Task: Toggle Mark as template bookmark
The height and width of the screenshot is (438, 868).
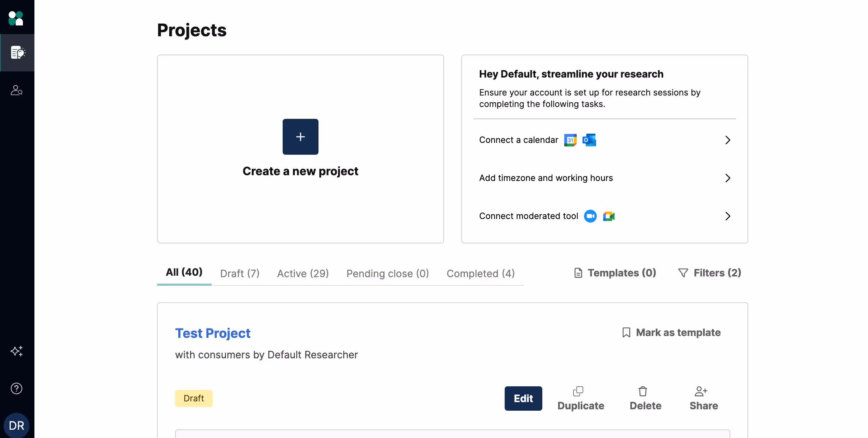Action: pyautogui.click(x=671, y=332)
